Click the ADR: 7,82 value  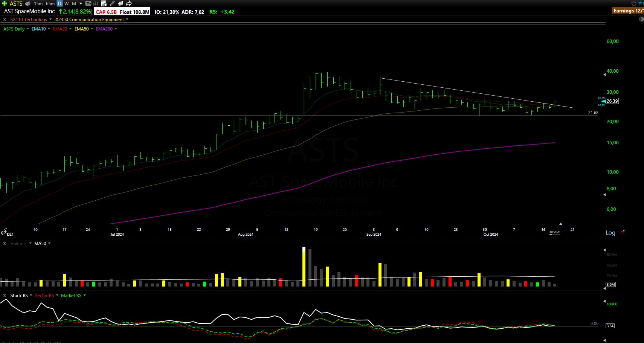(x=193, y=12)
